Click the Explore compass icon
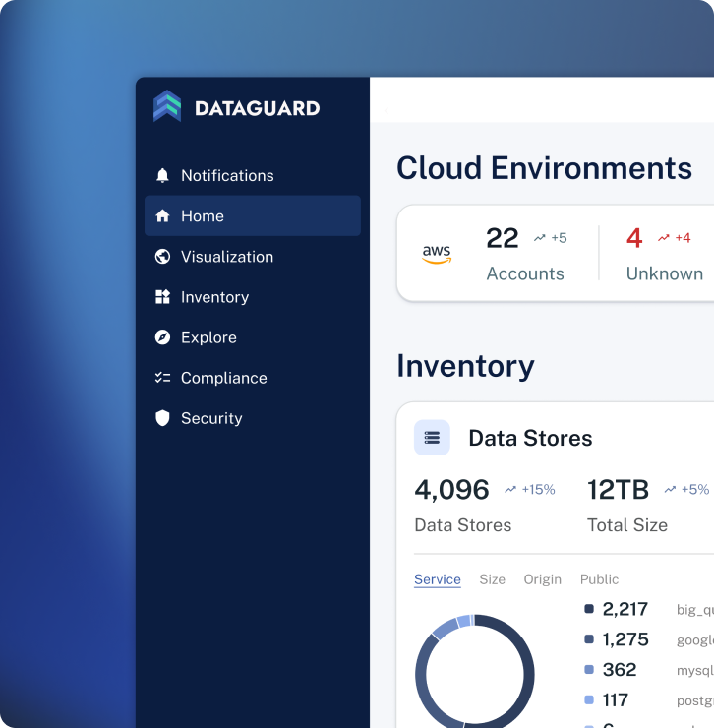The width and height of the screenshot is (714, 728). click(163, 336)
